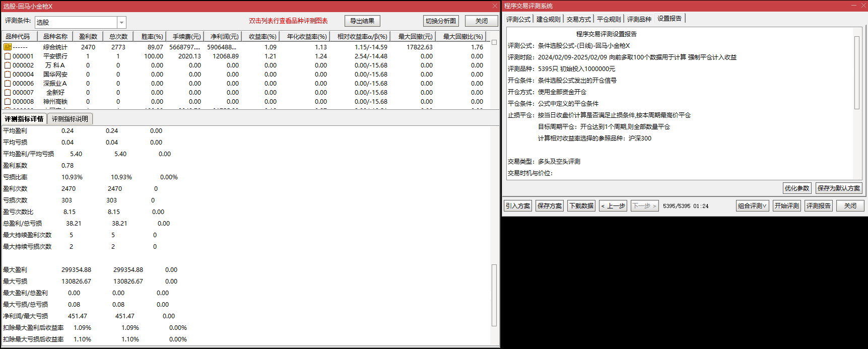Expand the 组合评测 dropdown button
Image resolution: width=868 pixels, height=349 pixels.
[753, 205]
